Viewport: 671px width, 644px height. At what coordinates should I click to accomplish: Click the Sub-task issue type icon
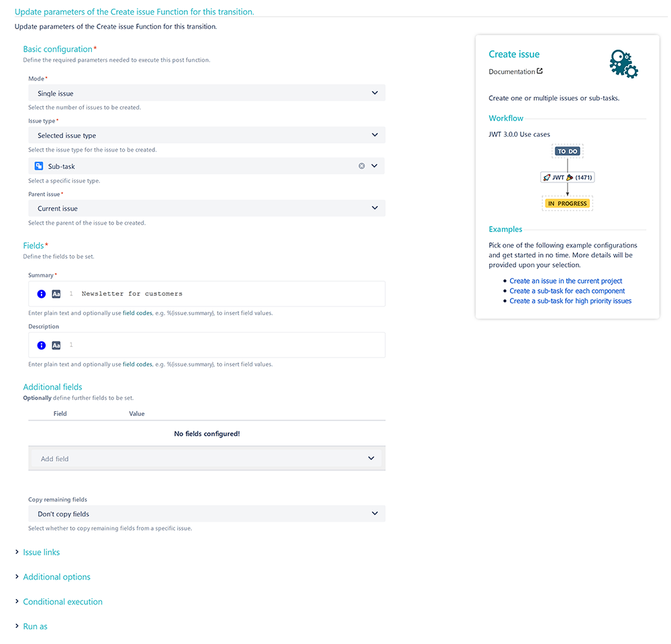(39, 166)
